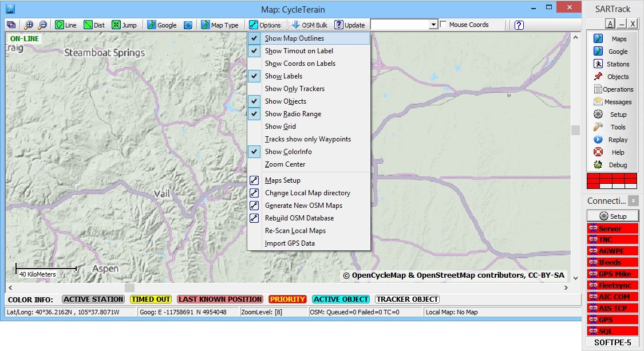Enable Tracks show only Waypoints
644x351 pixels.
pyautogui.click(x=309, y=139)
